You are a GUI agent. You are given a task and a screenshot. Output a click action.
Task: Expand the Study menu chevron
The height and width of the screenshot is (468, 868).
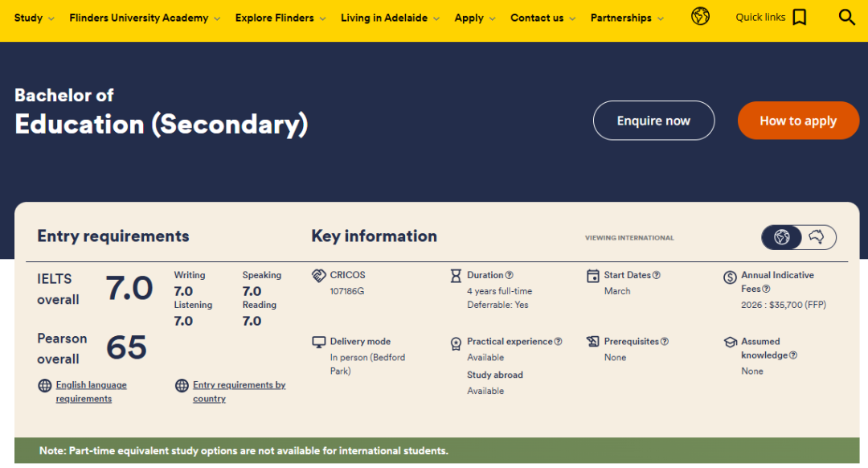click(x=51, y=18)
